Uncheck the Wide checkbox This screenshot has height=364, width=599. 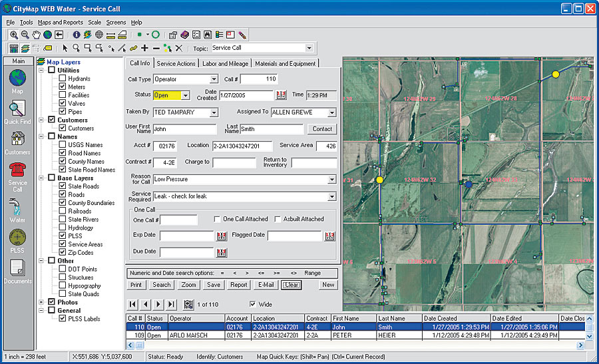pos(252,304)
